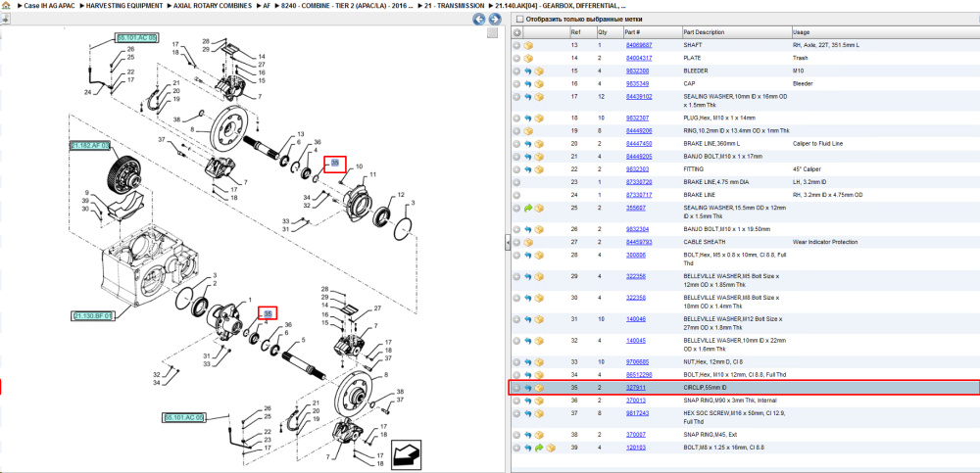The width and height of the screenshot is (980, 473).
Task: Click callout number 12 in diagram
Action: point(401,195)
